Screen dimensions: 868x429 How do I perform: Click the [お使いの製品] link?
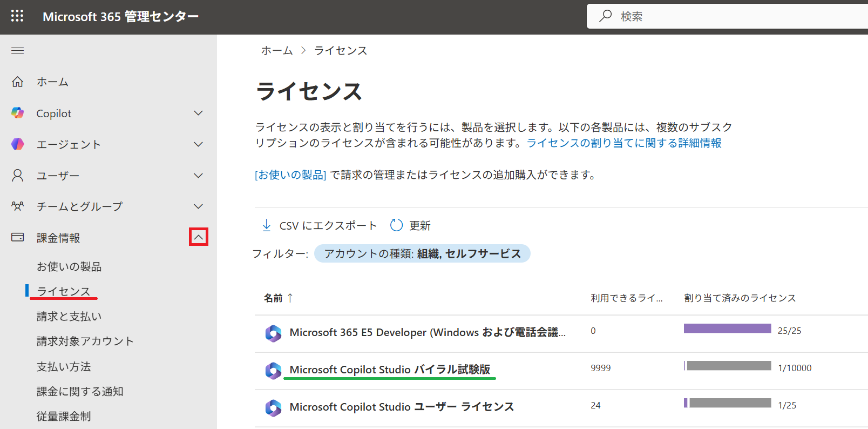click(x=290, y=175)
